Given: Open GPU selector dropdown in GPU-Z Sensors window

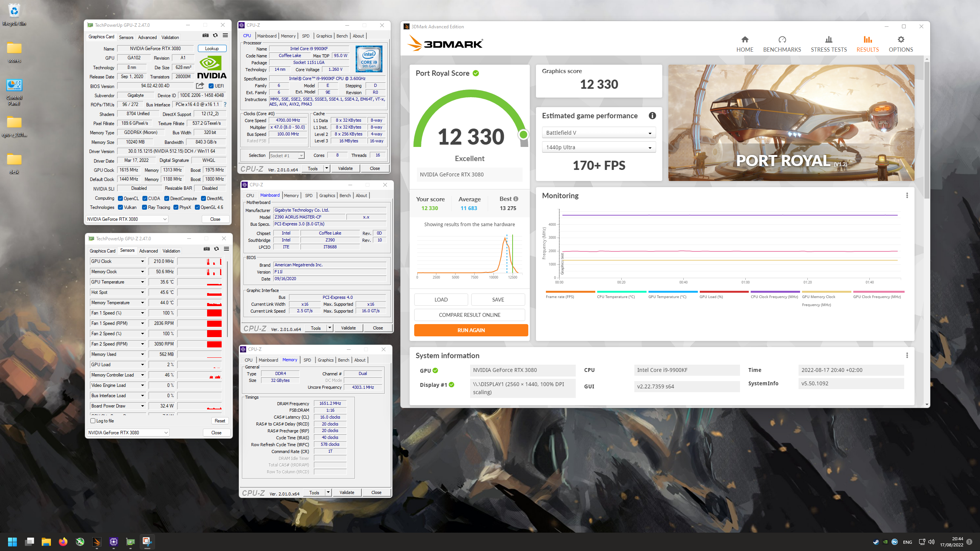Looking at the screenshot, I should pyautogui.click(x=128, y=433).
